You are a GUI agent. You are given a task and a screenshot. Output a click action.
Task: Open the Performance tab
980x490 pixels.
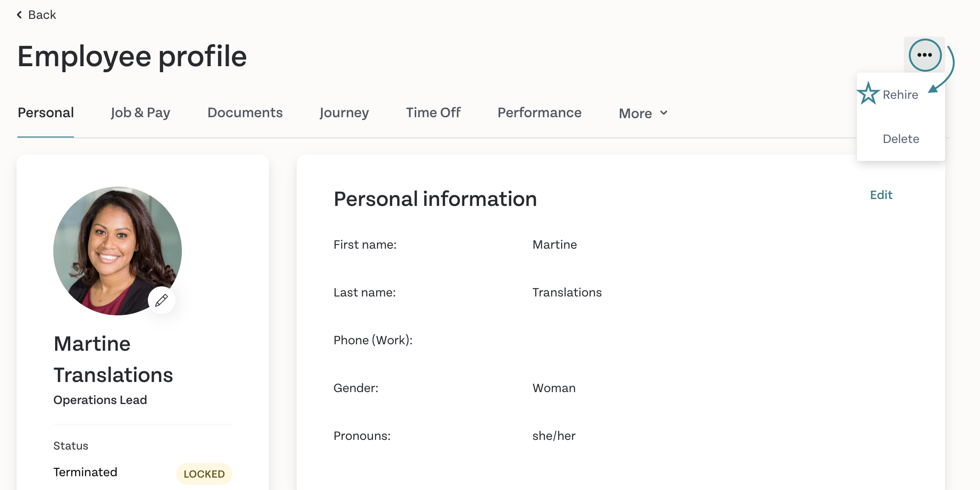539,113
